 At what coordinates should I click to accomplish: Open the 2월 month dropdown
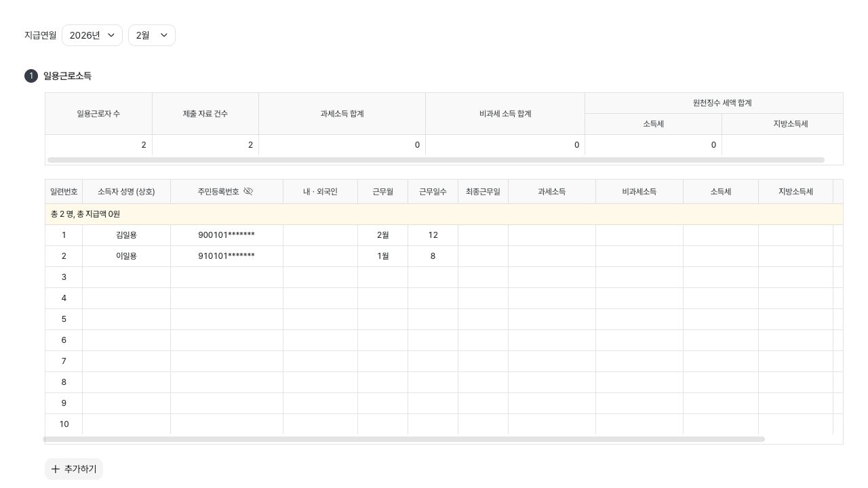click(152, 35)
